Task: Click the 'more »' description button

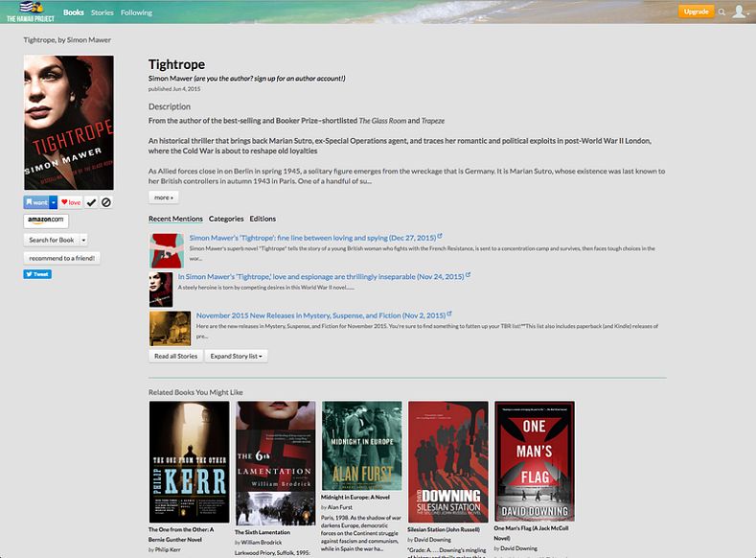Action: point(163,198)
